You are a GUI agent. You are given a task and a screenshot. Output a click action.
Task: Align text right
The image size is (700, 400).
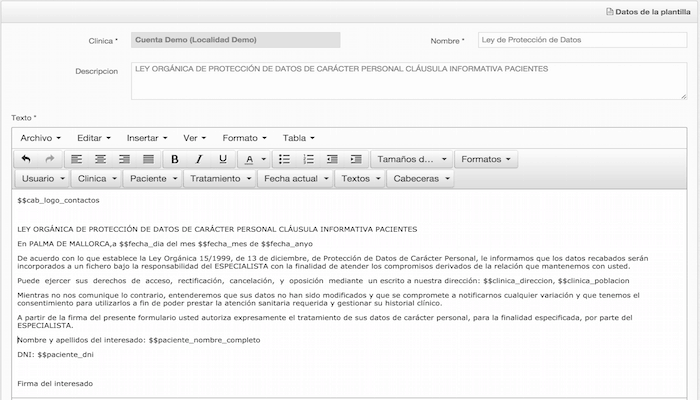[x=125, y=159]
